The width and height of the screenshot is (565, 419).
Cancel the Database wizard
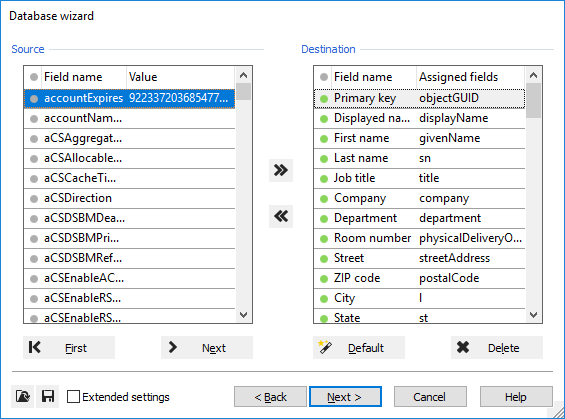430,397
